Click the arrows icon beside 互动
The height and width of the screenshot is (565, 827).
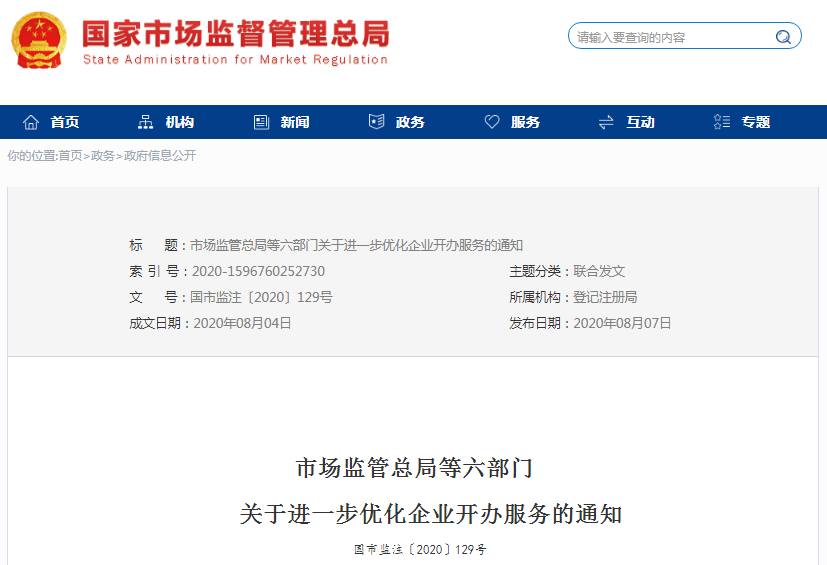pyautogui.click(x=606, y=122)
